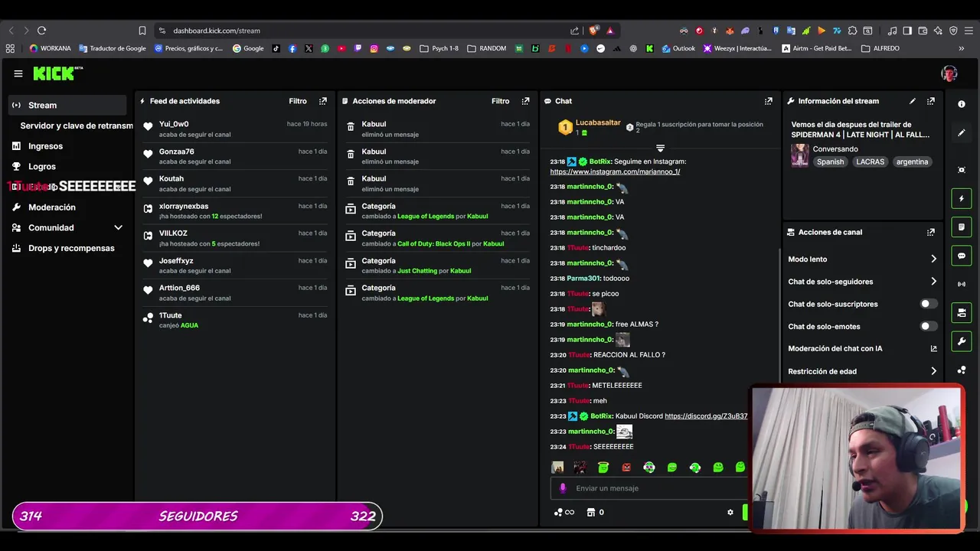Open the ALFREDO bookmarks folder
The height and width of the screenshot is (551, 980).
pos(881,48)
